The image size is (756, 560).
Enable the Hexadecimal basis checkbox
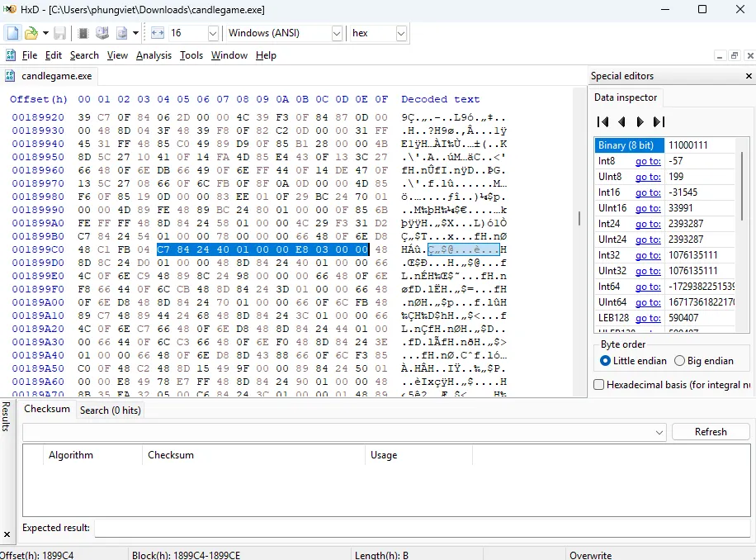[599, 384]
